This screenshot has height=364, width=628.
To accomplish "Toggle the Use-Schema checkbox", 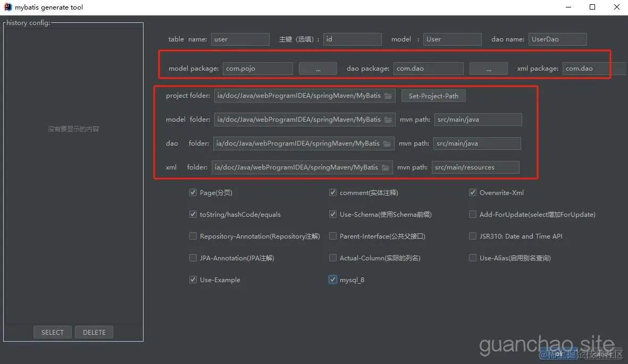I will point(333,214).
